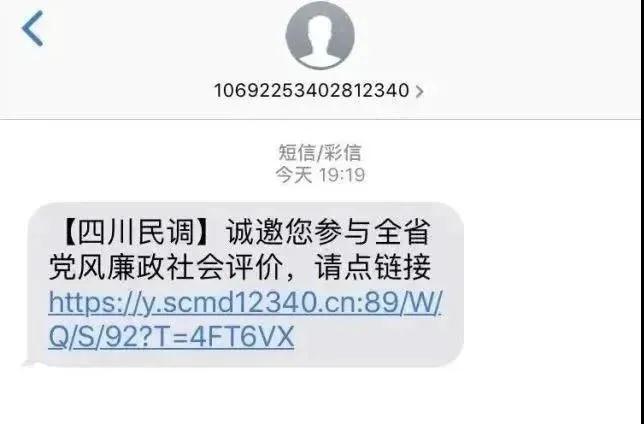Click the empty area below message bubble
This screenshot has height=424, width=644.
coord(320,396)
